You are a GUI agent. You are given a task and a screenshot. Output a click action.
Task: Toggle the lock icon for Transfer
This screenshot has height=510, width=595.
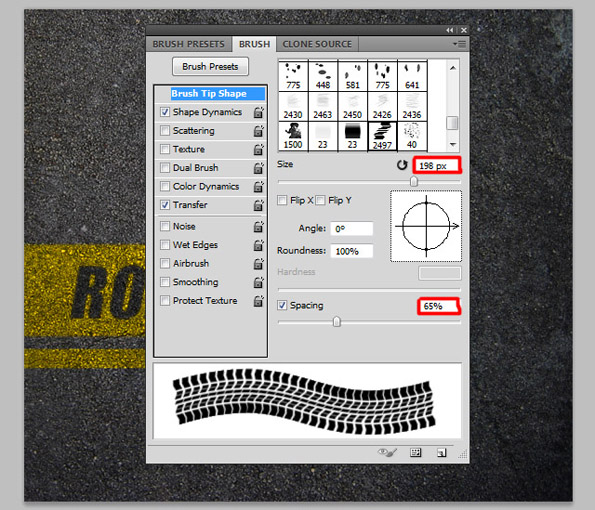click(258, 205)
